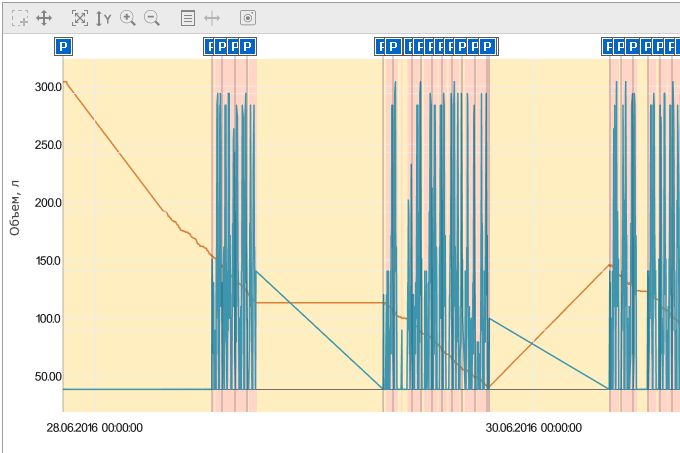Viewport: 680px width, 453px height.
Task: Click the 300.0 Y-axis tick label
Action: click(x=46, y=87)
